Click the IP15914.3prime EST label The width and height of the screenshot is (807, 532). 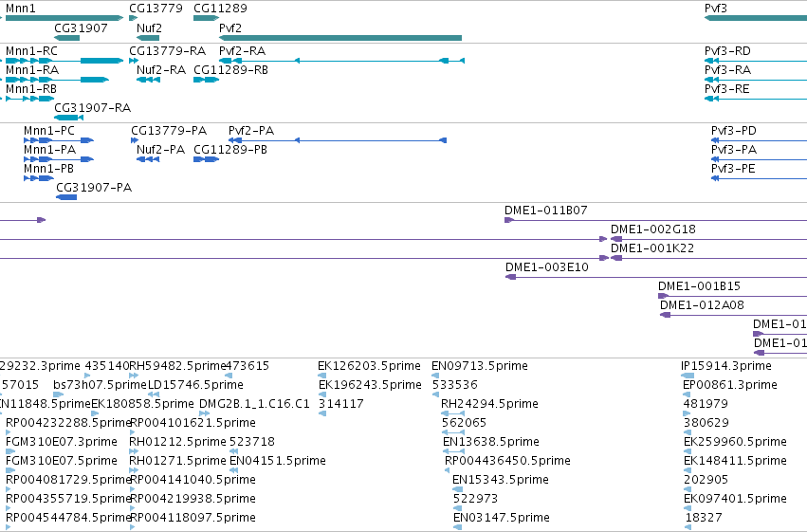[725, 366]
